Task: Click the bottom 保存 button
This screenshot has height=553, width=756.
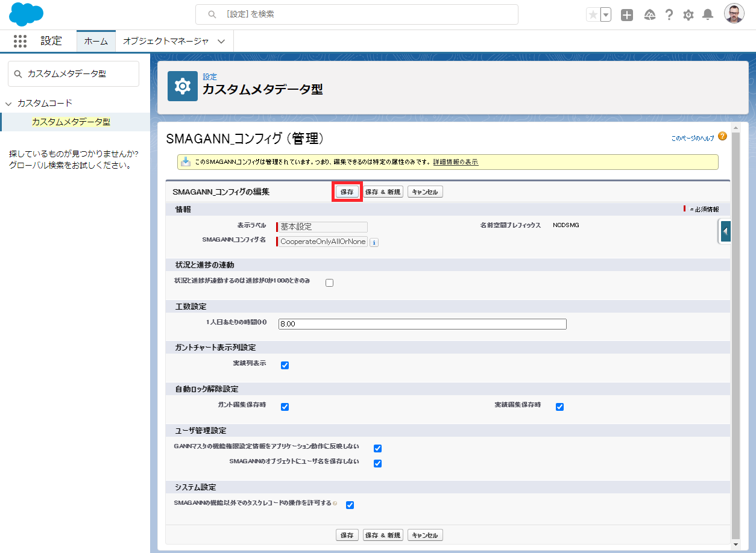Action: pos(347,535)
